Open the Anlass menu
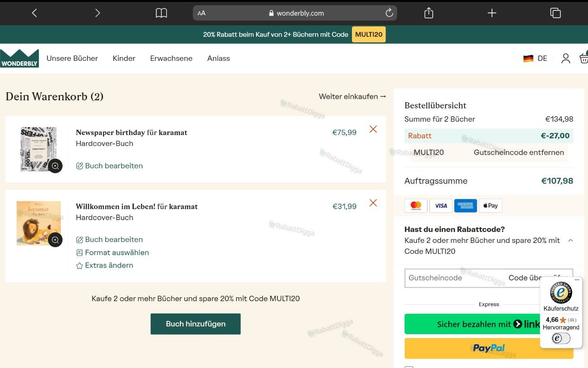The width and height of the screenshot is (588, 368). click(218, 58)
